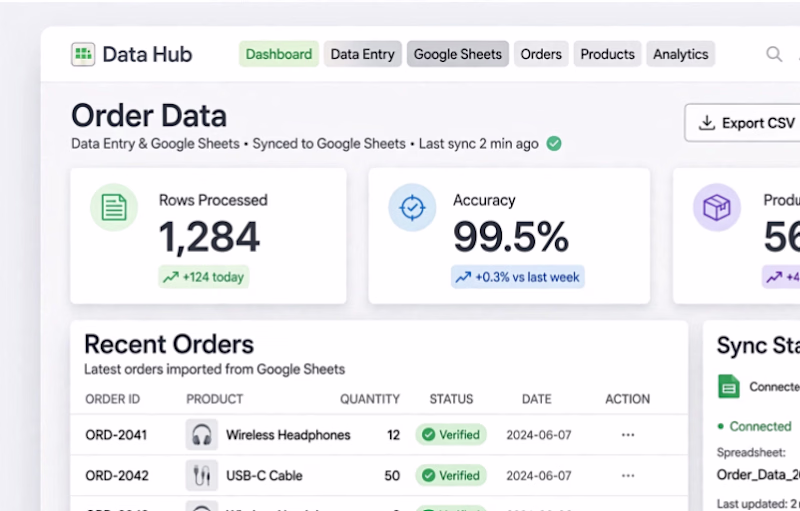Viewport: 800px width, 511px height.
Task: Select the Google Sheets tab
Action: (458, 54)
